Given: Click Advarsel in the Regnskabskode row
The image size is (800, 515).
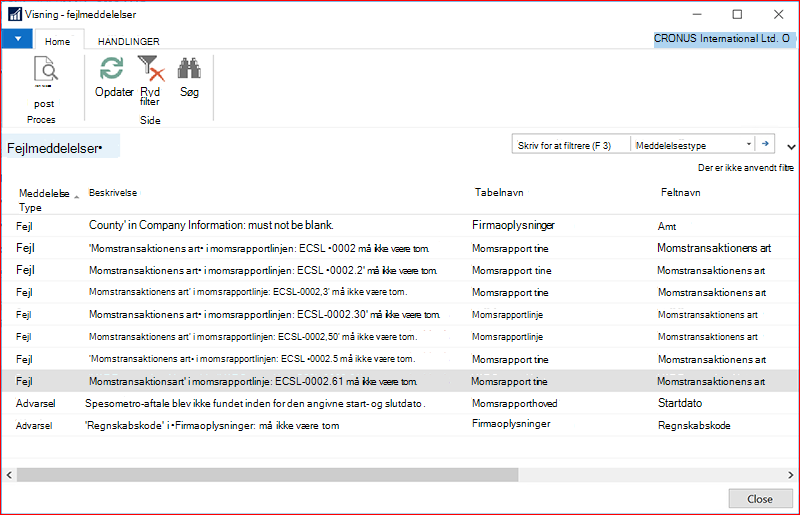Looking at the screenshot, I should (34, 426).
